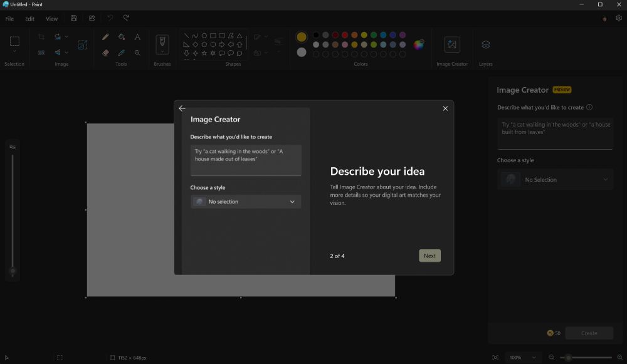Select the rectangular Selection tool

click(x=14, y=41)
